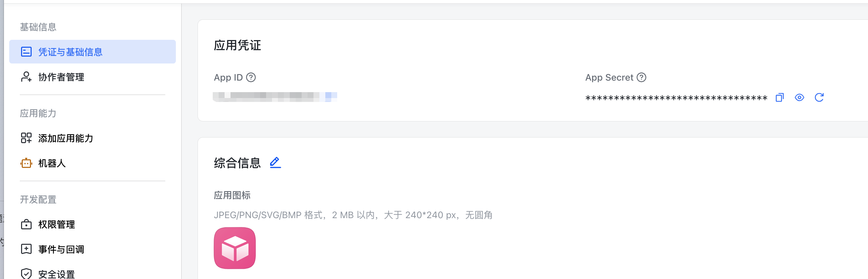Click the blurred App ID value

pyautogui.click(x=275, y=97)
